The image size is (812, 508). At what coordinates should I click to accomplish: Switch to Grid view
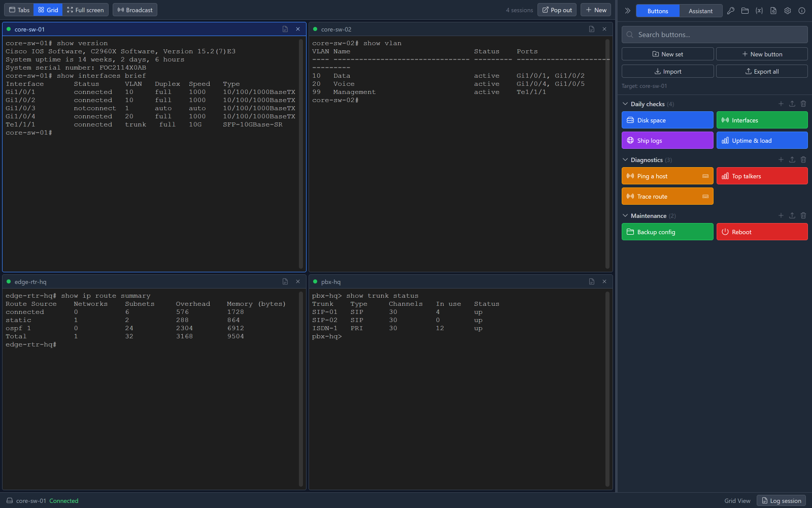coord(48,10)
